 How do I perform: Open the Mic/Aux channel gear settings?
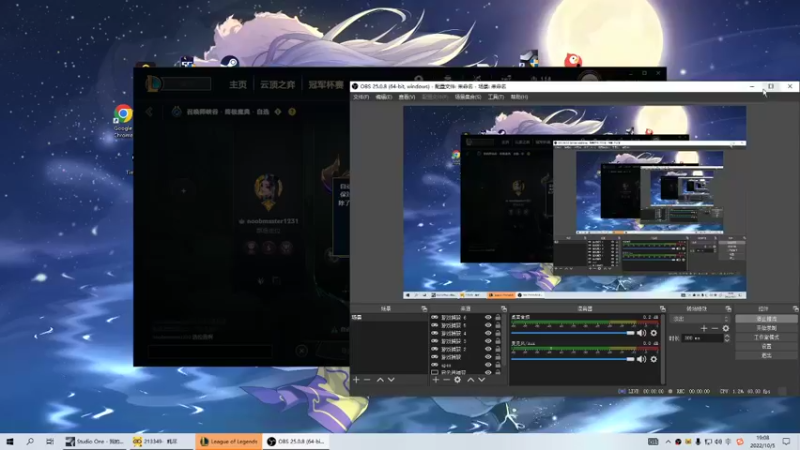(x=654, y=359)
